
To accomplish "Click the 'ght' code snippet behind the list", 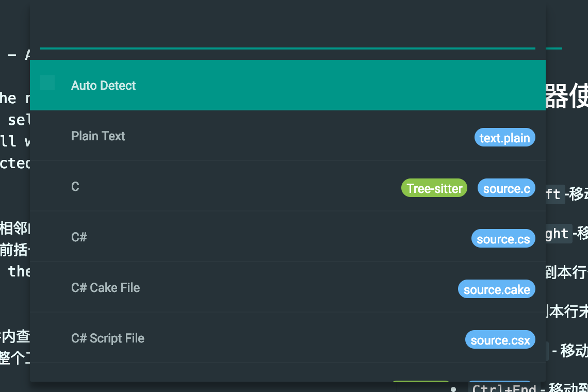I will [x=558, y=233].
